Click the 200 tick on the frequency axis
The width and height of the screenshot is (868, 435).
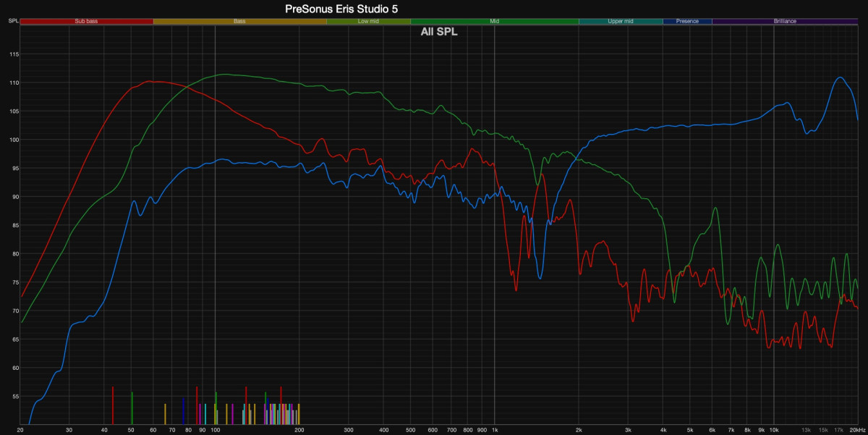pos(299,430)
